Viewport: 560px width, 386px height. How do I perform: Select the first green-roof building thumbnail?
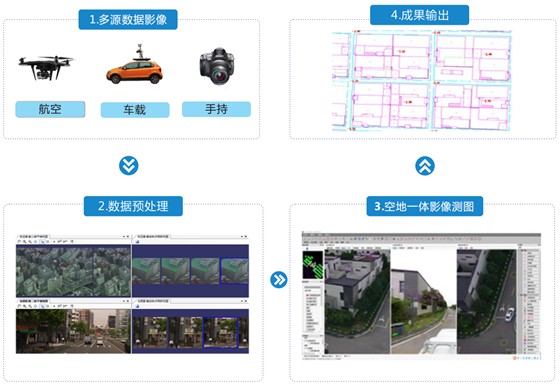coord(146,271)
